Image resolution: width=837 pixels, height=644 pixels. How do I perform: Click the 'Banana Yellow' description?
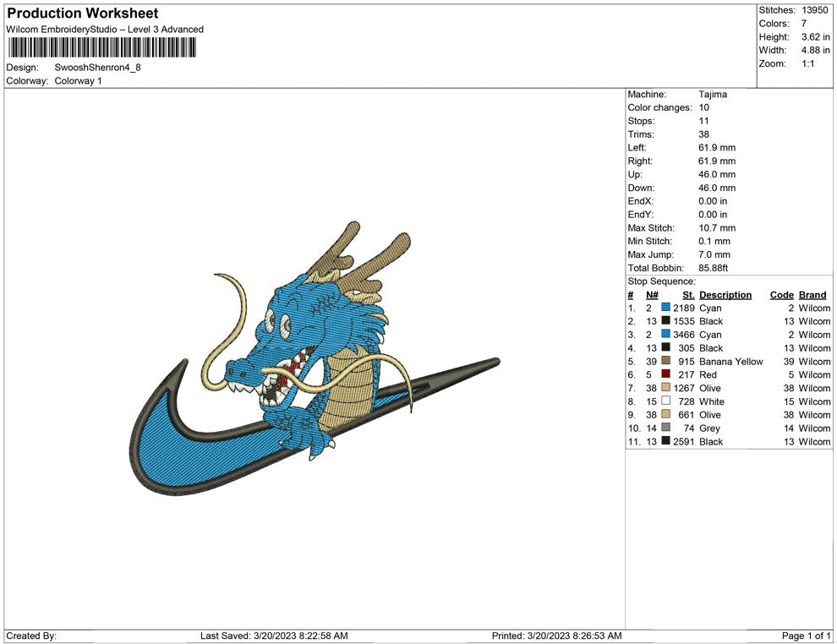click(730, 361)
